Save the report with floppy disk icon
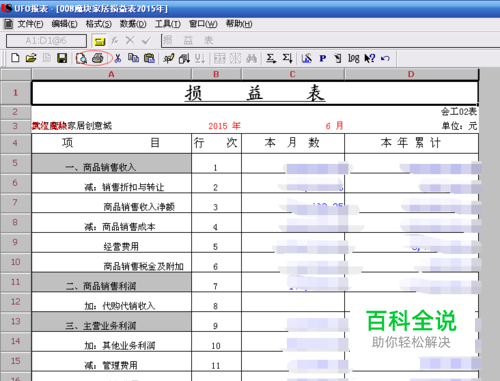The image size is (500, 381). 62,58
